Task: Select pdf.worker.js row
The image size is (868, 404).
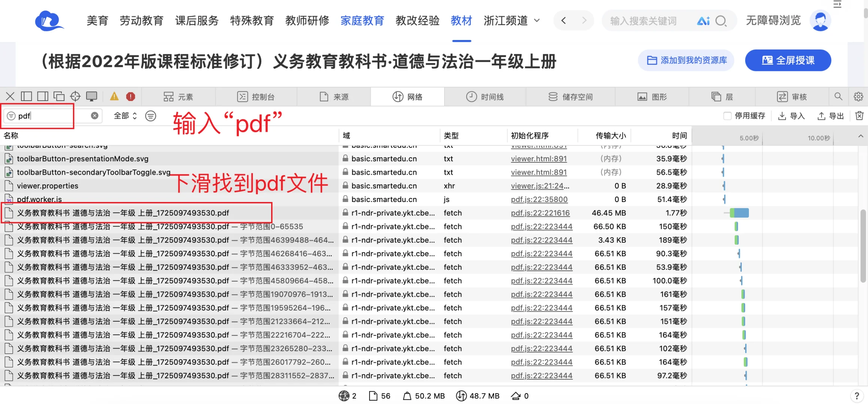Action: click(429, 199)
